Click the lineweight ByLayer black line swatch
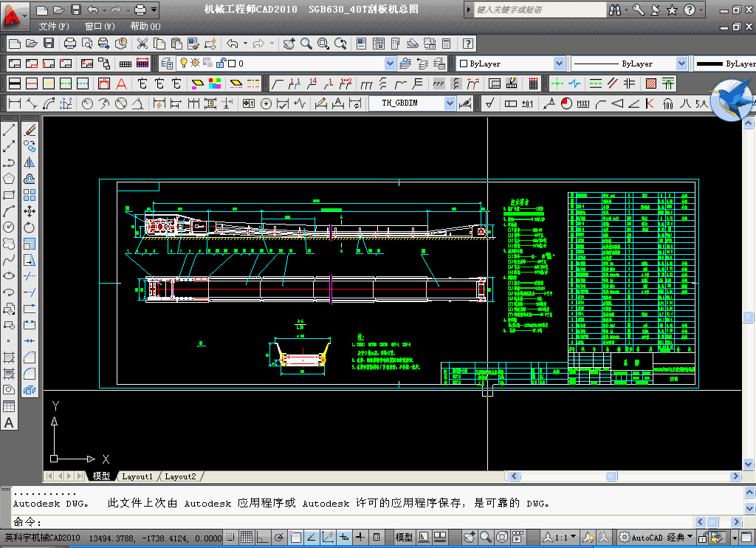This screenshot has height=548, width=756. tap(709, 64)
